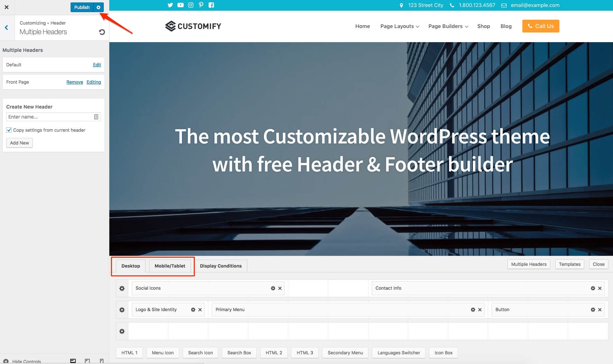Toggle Copy settings from current header checkbox
The image size is (613, 364).
(9, 130)
